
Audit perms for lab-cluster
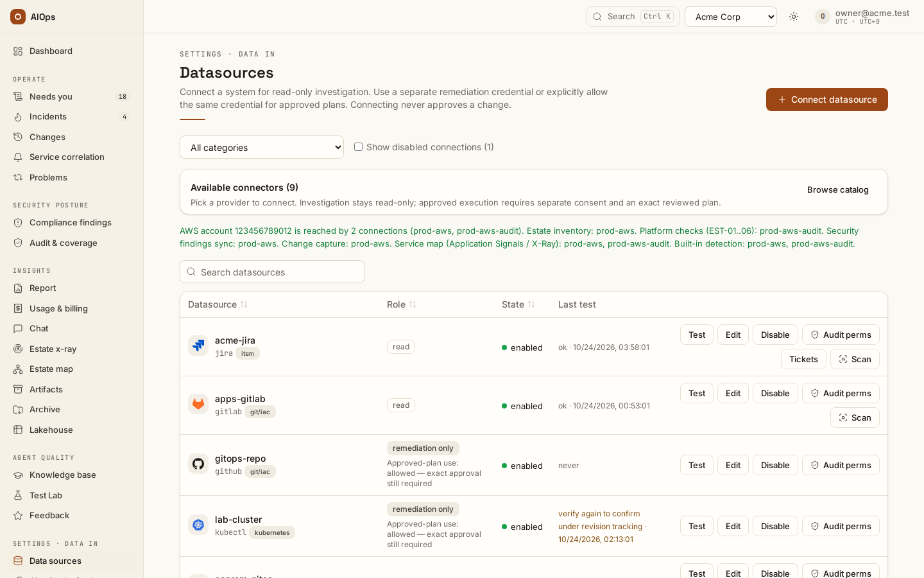click(841, 526)
